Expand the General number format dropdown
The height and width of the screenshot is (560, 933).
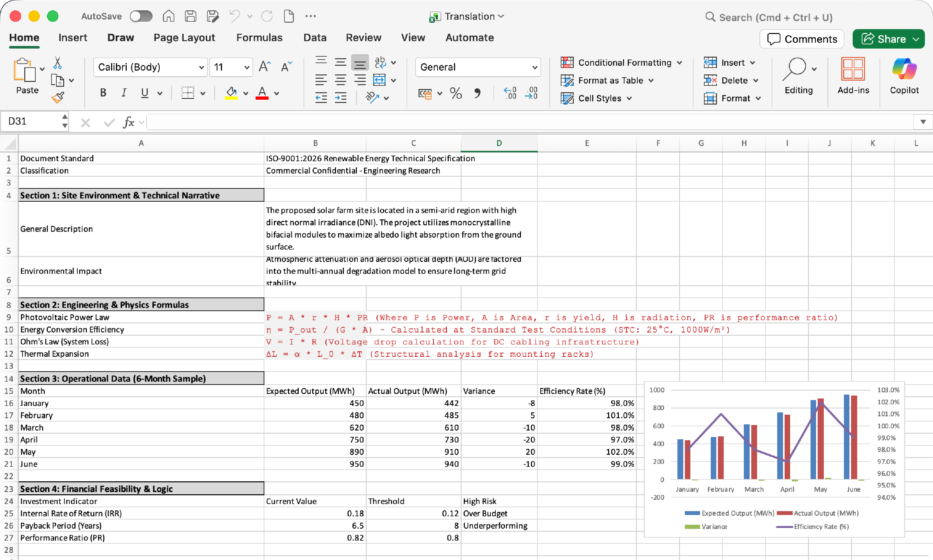[x=535, y=67]
